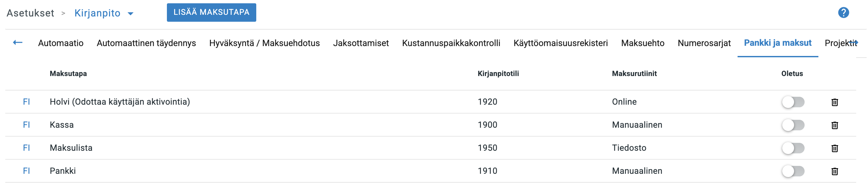
Task: Switch to the Numerosarjat tab
Action: [x=704, y=43]
